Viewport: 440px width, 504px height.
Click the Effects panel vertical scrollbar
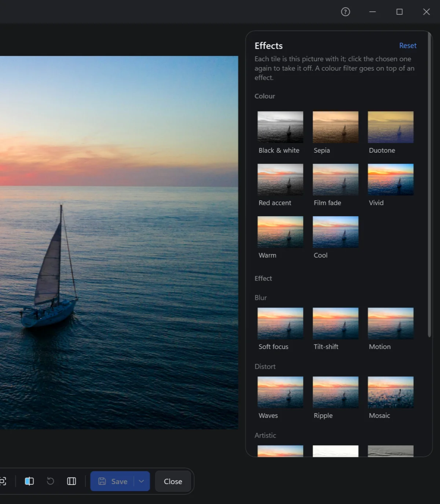point(429,185)
